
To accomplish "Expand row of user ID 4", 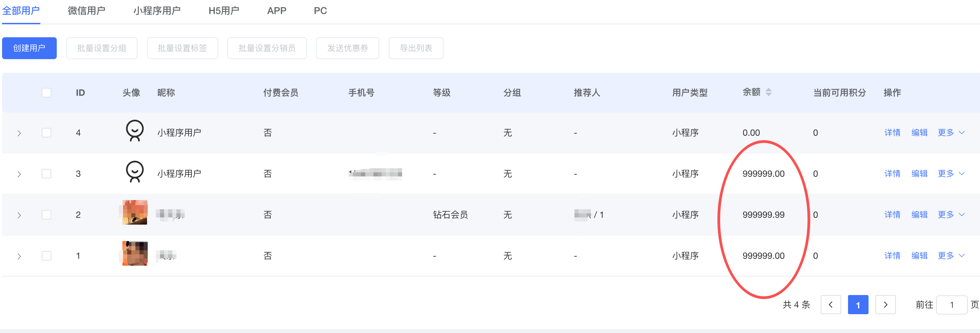I will (19, 133).
